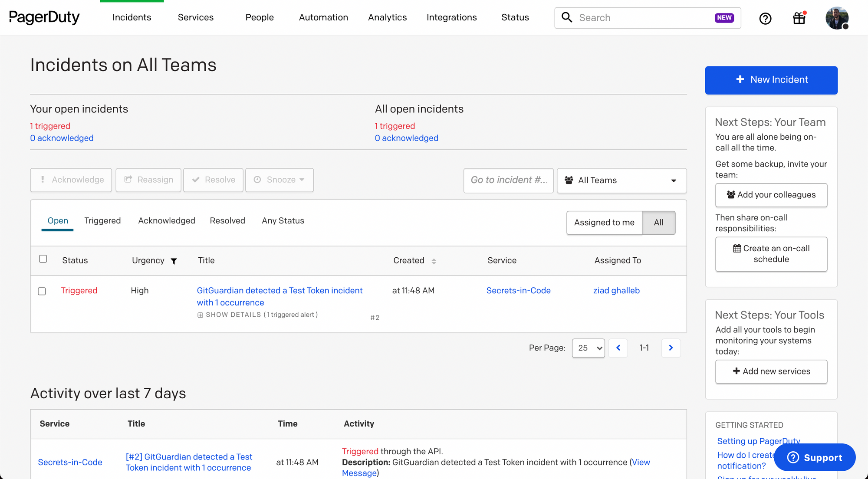Open the People nav menu
This screenshot has height=479, width=868.
260,17
